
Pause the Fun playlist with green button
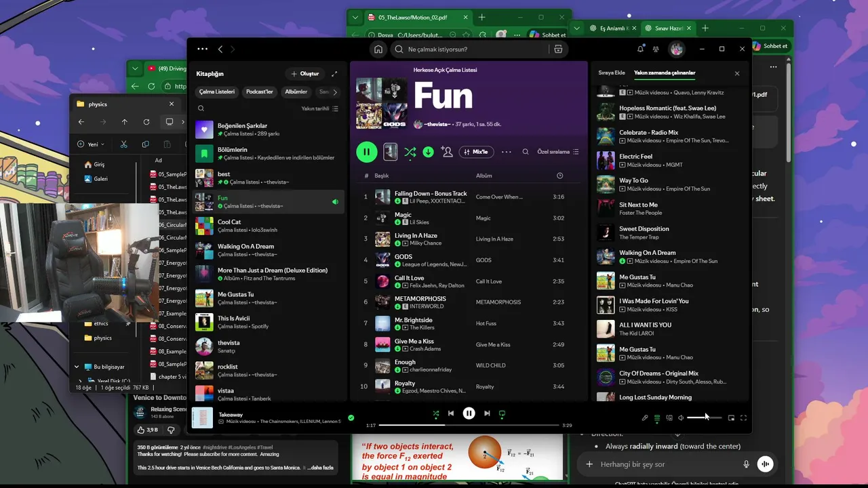(367, 152)
